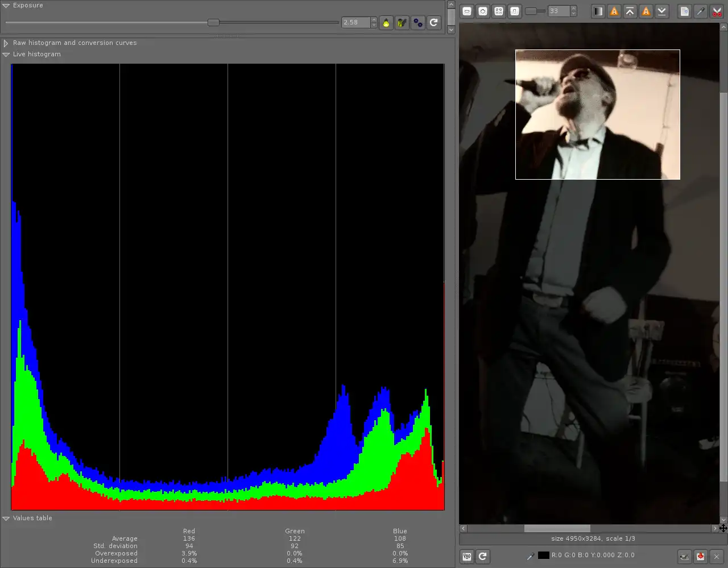Click the zoom slider handle
728x568 pixels.
(x=531, y=11)
